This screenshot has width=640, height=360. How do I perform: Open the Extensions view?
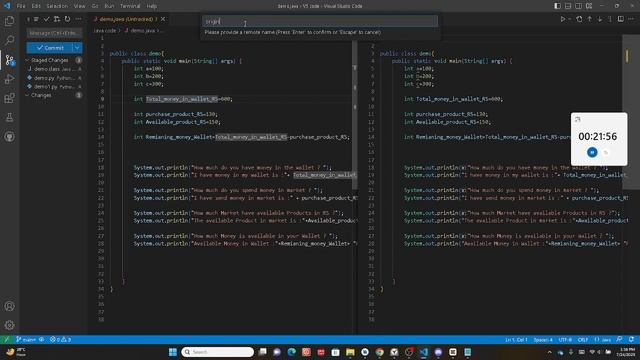[9, 98]
